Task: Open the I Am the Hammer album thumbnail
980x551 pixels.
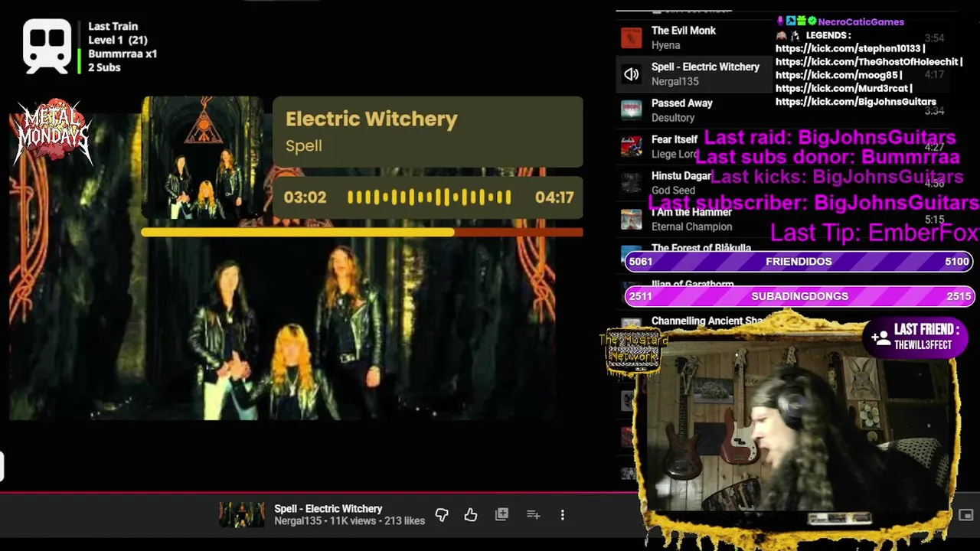Action: (x=631, y=219)
